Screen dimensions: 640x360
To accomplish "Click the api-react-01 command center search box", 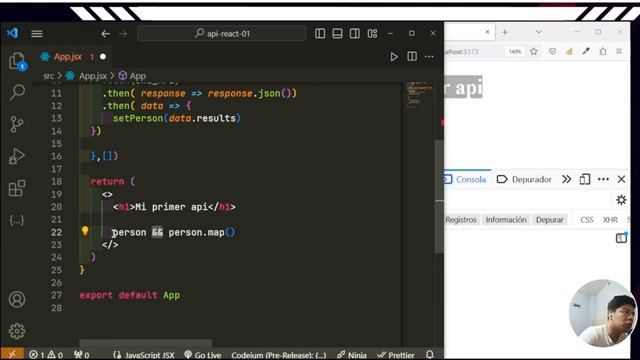I will click(222, 33).
